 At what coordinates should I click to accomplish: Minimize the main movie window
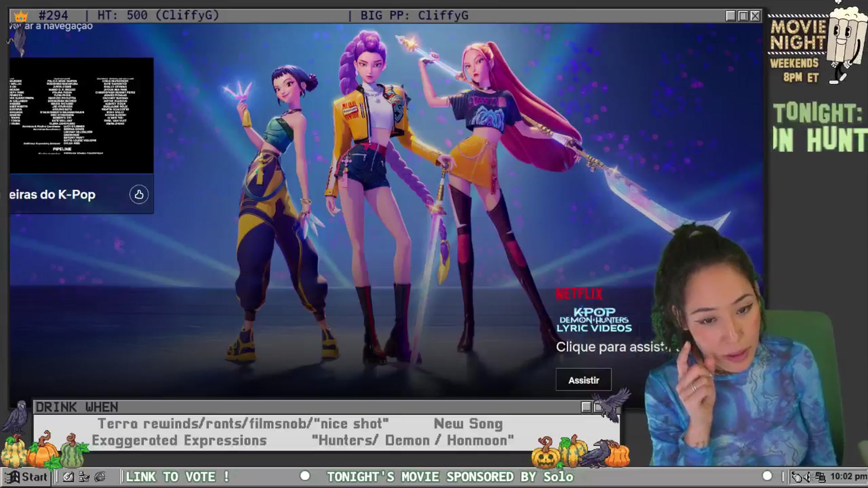click(731, 16)
